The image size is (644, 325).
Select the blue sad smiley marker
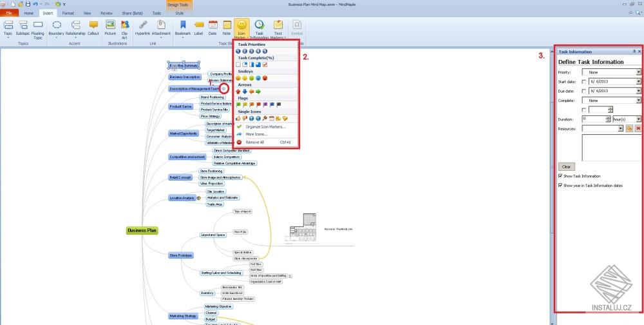click(258, 78)
